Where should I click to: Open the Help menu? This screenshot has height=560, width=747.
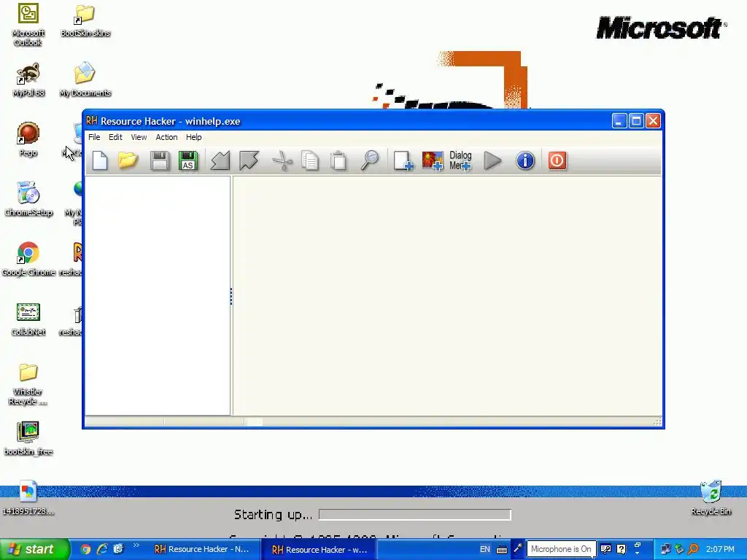point(193,137)
